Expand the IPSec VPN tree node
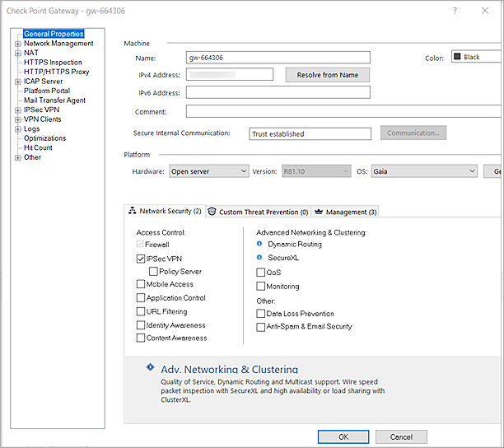This screenshot has width=504, height=448. click(x=18, y=110)
